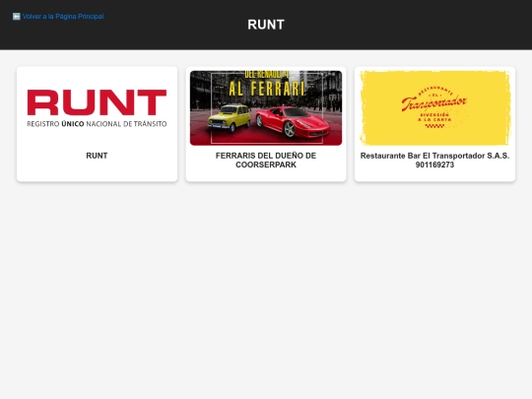Viewport: 532px width, 399px height.
Task: Click the RUNT page title heading
Action: (266, 25)
